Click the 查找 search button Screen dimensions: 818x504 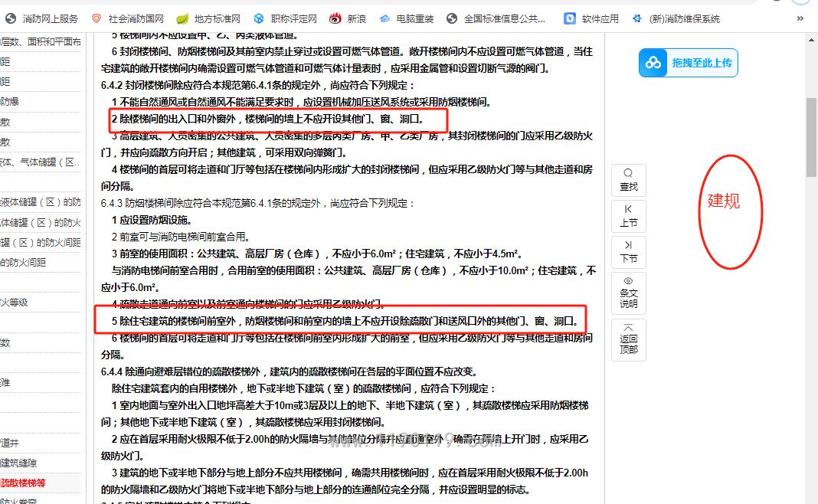629,180
